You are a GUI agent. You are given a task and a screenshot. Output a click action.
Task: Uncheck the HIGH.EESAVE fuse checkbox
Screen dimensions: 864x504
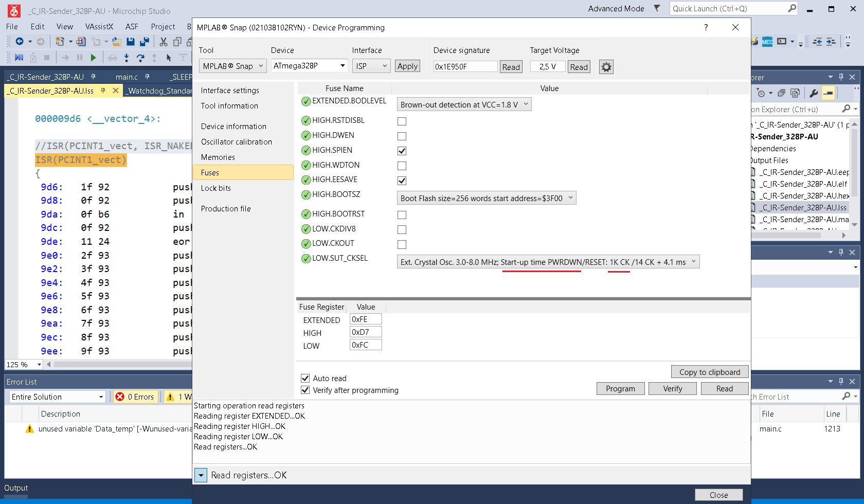(x=402, y=181)
